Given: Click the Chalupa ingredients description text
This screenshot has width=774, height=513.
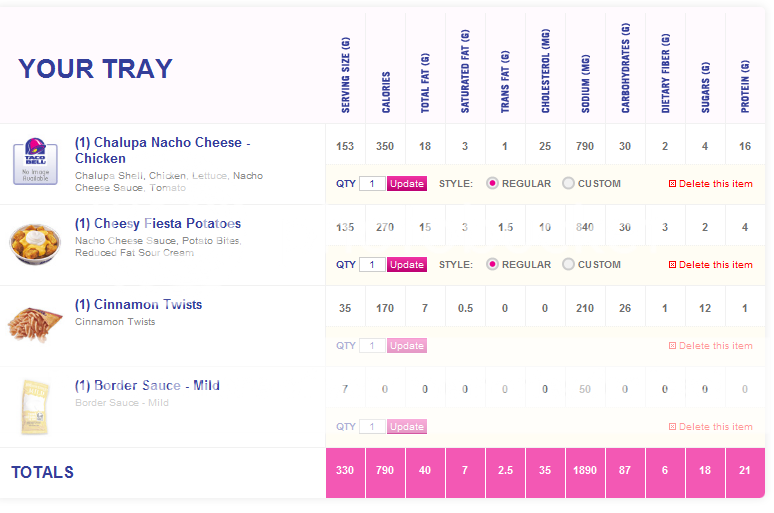Looking at the screenshot, I should [x=169, y=182].
